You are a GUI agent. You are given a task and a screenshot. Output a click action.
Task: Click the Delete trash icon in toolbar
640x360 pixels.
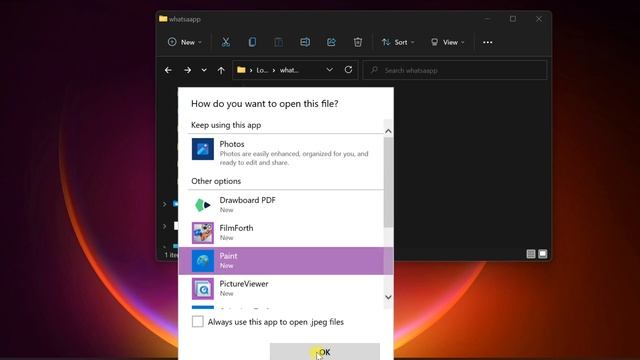(x=358, y=42)
